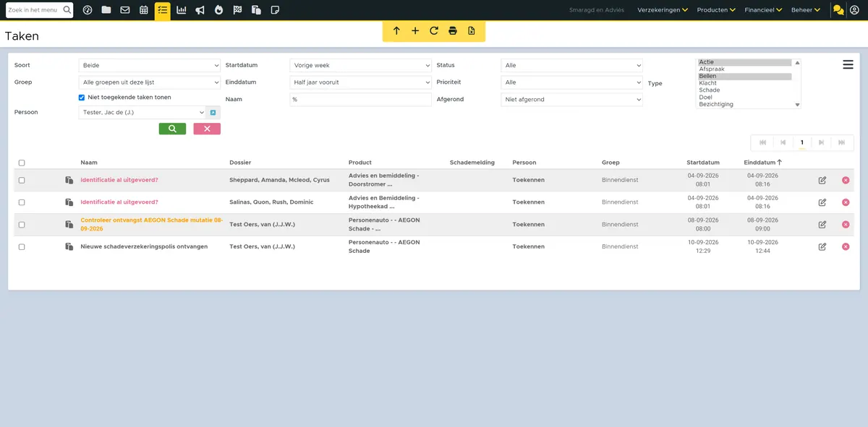Delete the Controleer ontvangst AEGON Schade task
868x427 pixels.
click(846, 225)
